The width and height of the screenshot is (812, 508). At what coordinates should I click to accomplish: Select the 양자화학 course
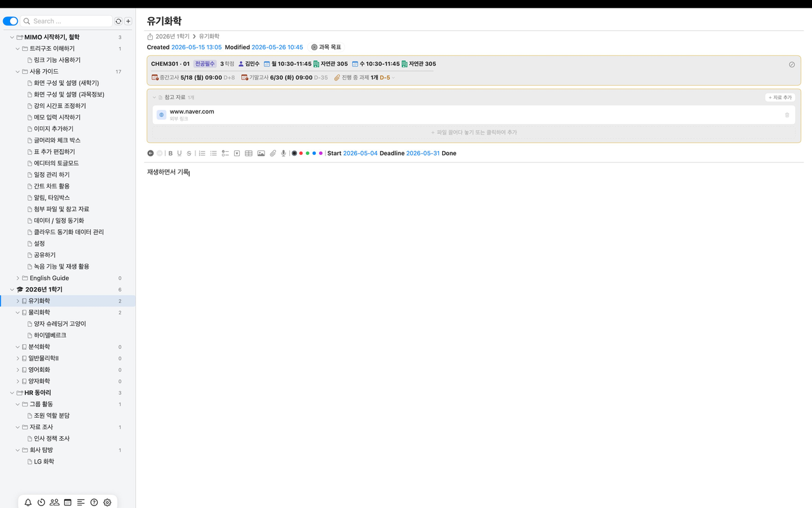39,382
